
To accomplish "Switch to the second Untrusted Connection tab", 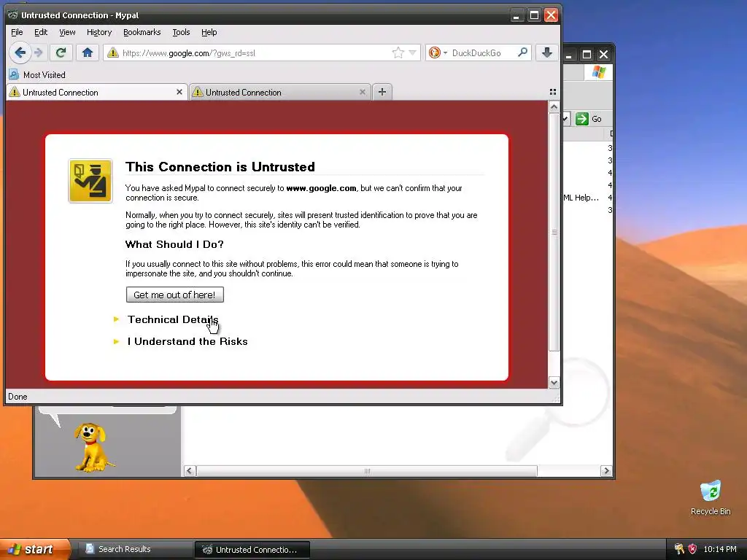I will coord(279,93).
